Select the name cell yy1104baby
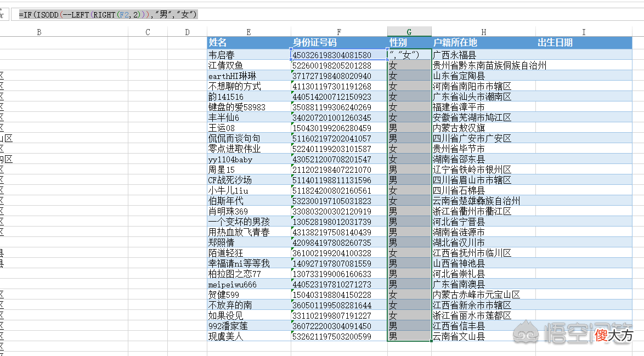 pyautogui.click(x=249, y=159)
